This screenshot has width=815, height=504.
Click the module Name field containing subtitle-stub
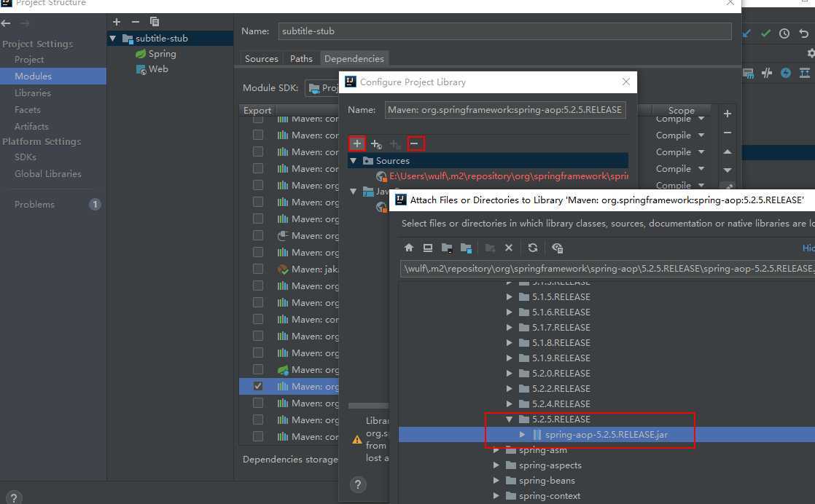tap(504, 31)
